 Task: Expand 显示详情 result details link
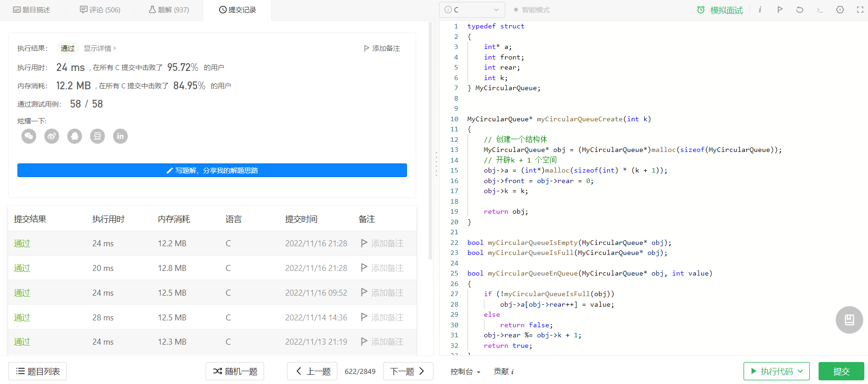(100, 48)
